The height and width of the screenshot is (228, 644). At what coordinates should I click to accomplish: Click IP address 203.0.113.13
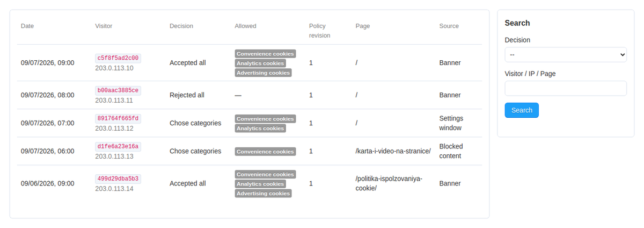[114, 156]
